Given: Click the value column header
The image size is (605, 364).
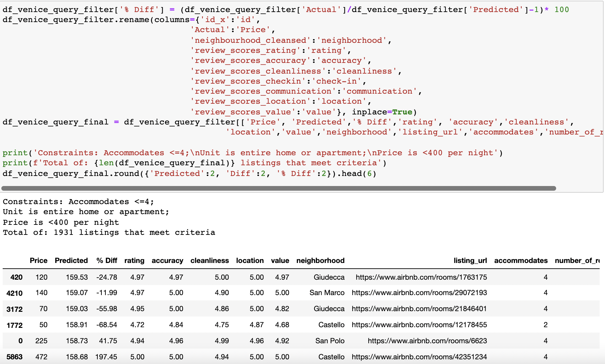Looking at the screenshot, I should click(280, 261).
